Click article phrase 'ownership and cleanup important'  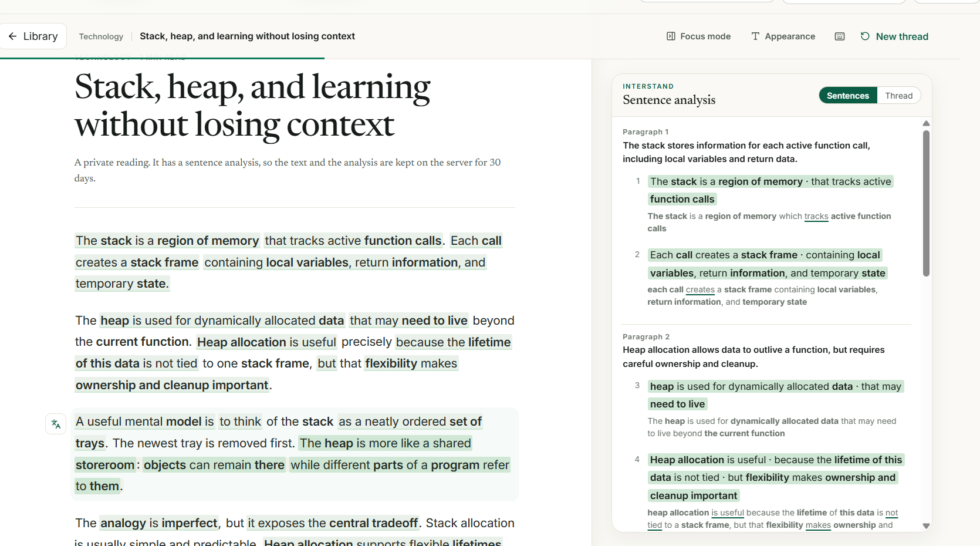(x=172, y=385)
